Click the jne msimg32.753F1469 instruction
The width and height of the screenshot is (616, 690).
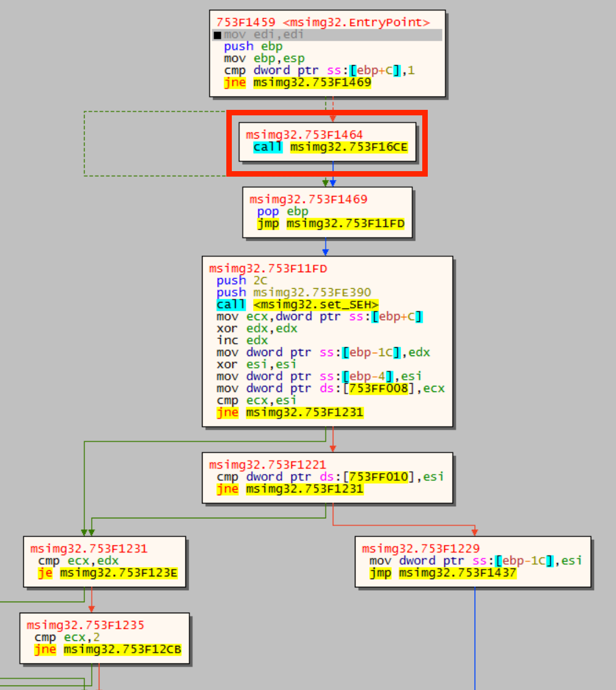(298, 83)
